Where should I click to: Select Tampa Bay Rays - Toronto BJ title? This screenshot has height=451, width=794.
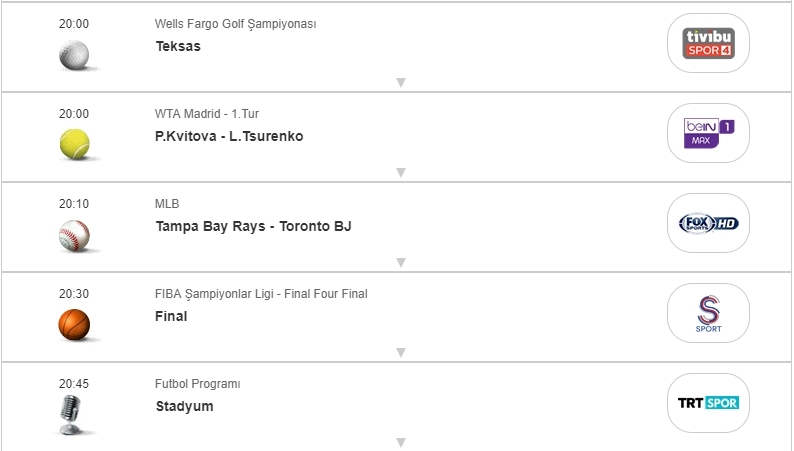(253, 226)
